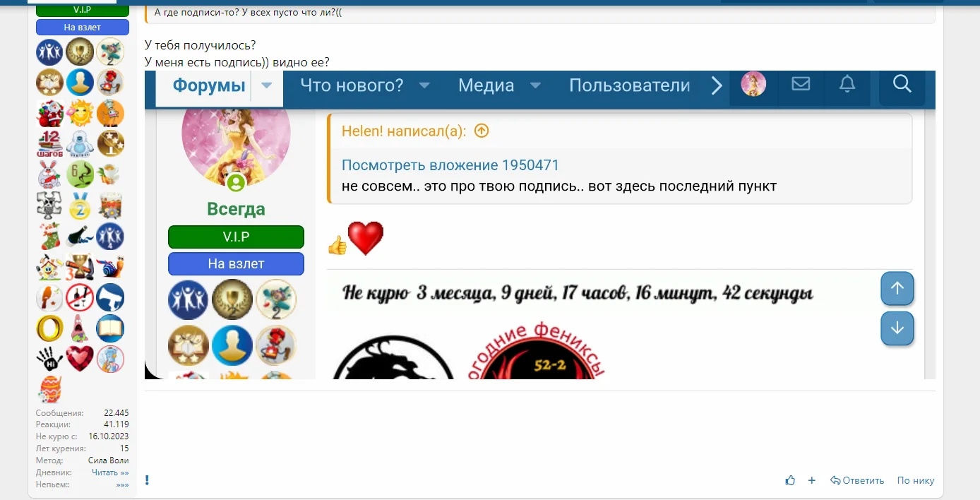The image size is (980, 500).
Task: Click the black 'Hi' handprint badge
Action: [x=49, y=359]
